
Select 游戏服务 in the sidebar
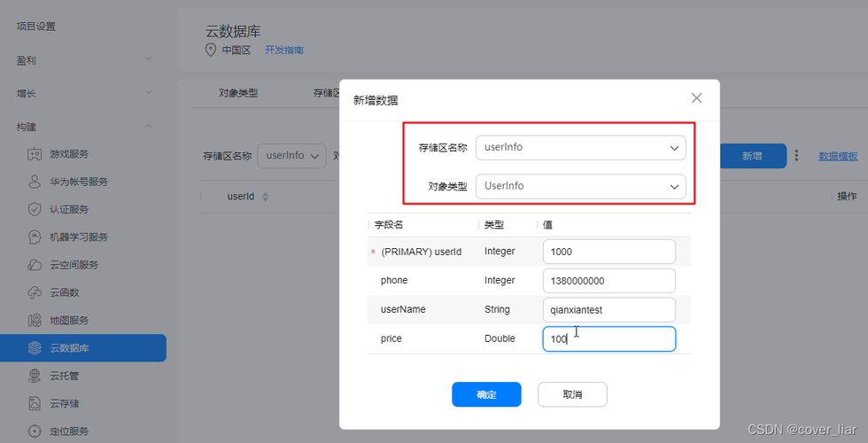point(69,154)
